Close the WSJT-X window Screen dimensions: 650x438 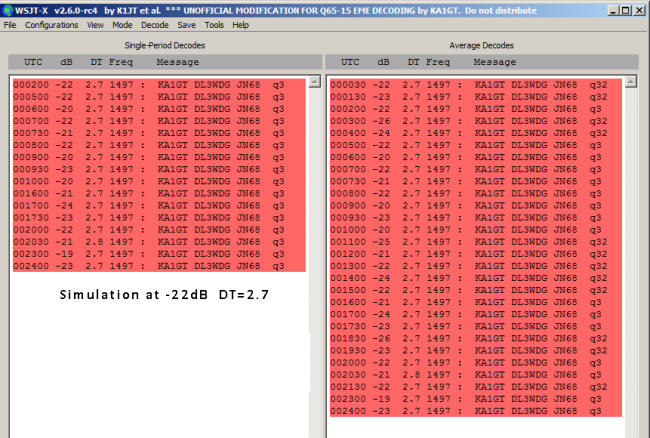(x=639, y=10)
